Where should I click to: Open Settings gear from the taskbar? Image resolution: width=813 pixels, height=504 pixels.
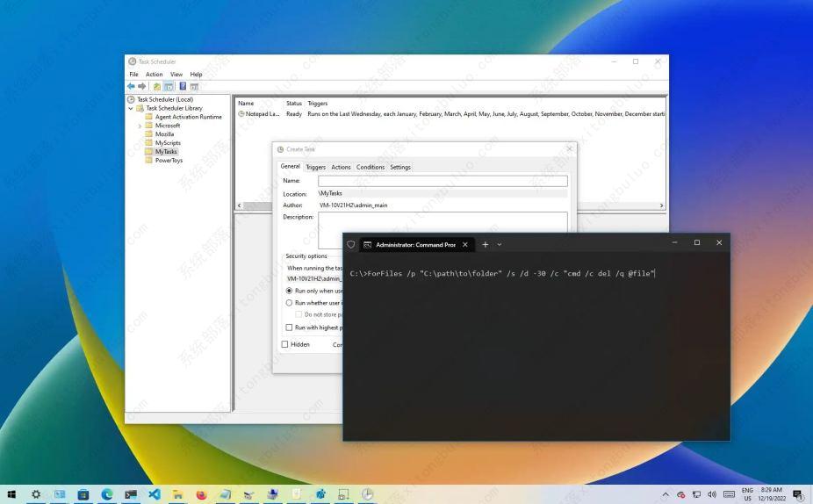(36, 494)
